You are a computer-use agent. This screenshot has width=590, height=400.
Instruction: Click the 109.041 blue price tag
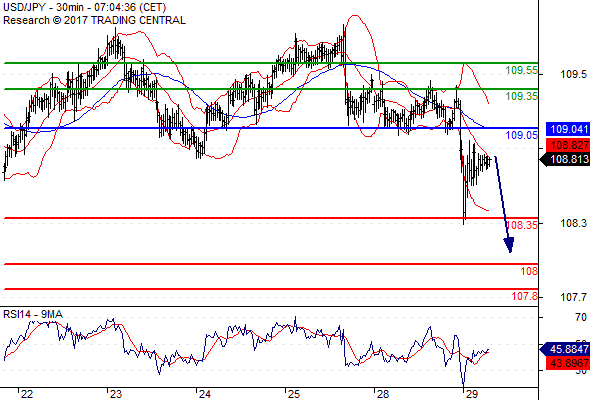pyautogui.click(x=568, y=129)
